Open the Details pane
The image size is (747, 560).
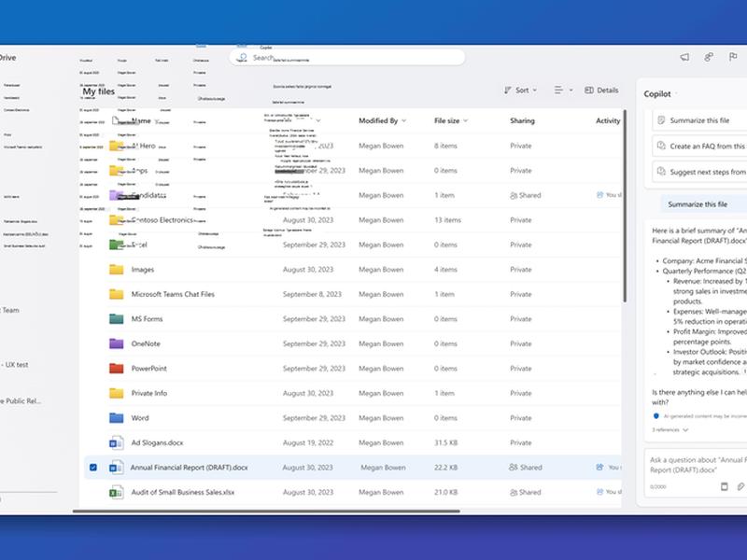(x=601, y=90)
